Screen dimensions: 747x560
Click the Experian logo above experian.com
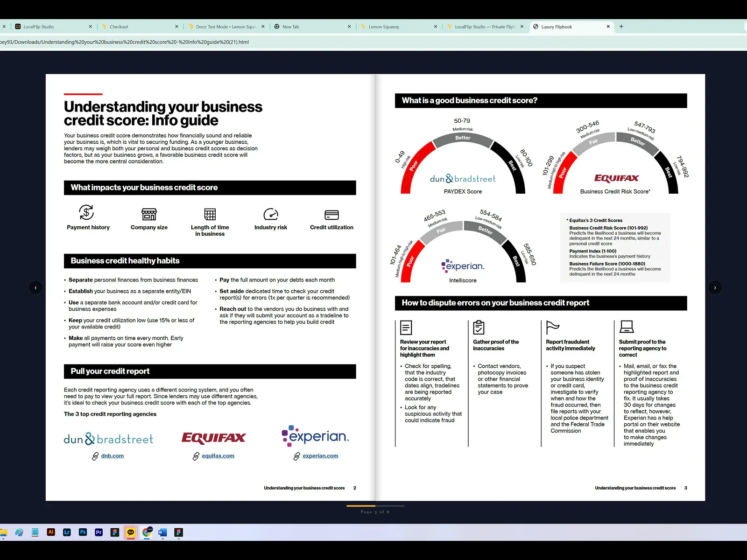pos(315,435)
